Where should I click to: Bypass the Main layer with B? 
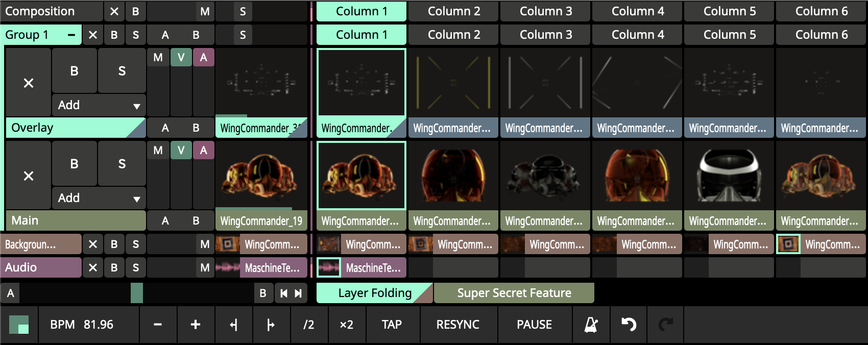pos(74,164)
